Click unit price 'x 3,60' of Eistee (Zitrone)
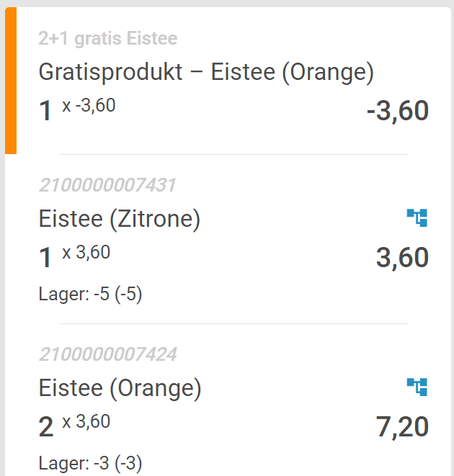454x476 pixels. point(86,252)
